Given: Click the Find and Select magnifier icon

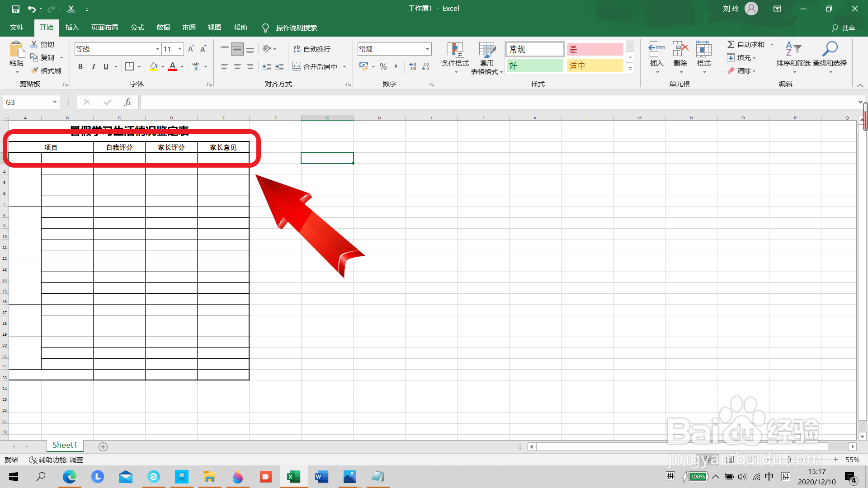Looking at the screenshot, I should pyautogui.click(x=830, y=49).
